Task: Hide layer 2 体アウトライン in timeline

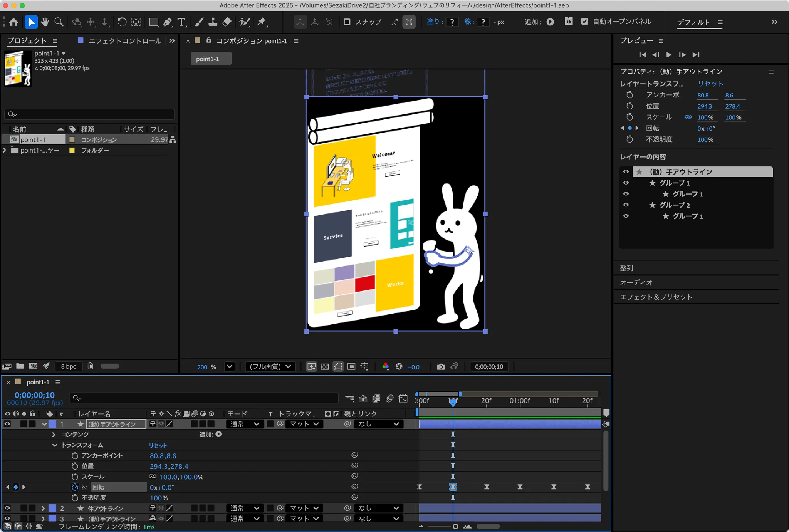Action: click(7, 508)
